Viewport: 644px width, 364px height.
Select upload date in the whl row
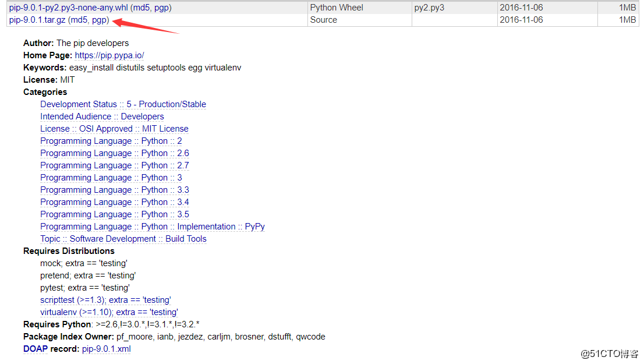click(521, 8)
